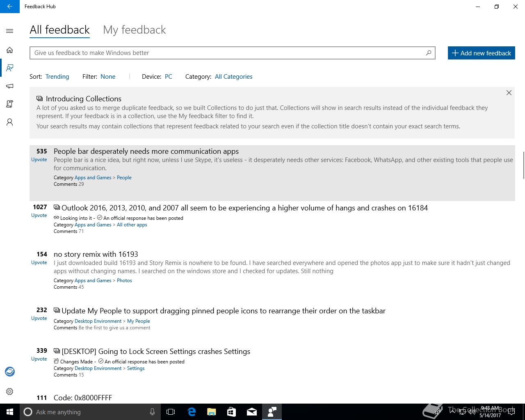Screen dimensions: 525x420
Task: Click the collection icon next to Outlook feedback
Action: 57,208
